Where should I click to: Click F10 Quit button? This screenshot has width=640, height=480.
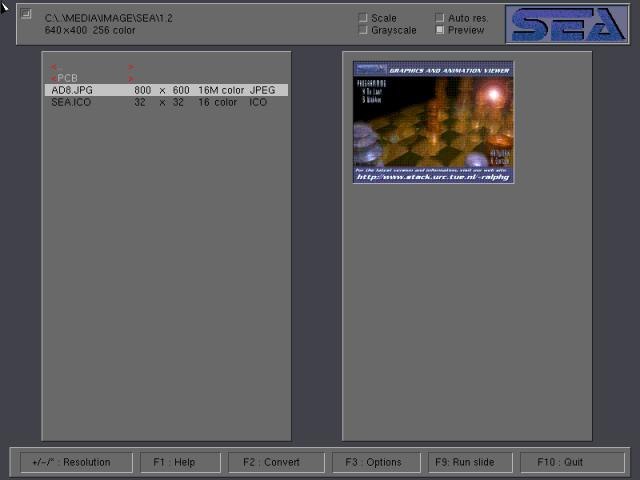pos(572,462)
